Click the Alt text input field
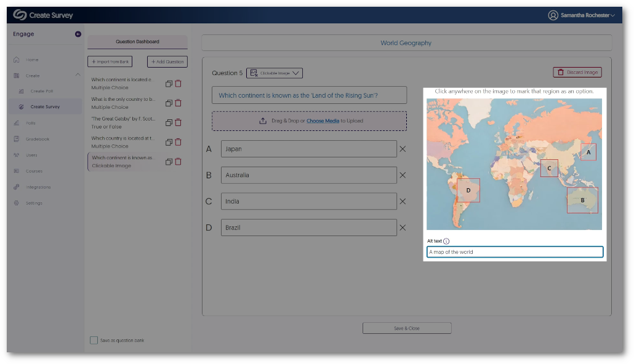 click(x=515, y=252)
